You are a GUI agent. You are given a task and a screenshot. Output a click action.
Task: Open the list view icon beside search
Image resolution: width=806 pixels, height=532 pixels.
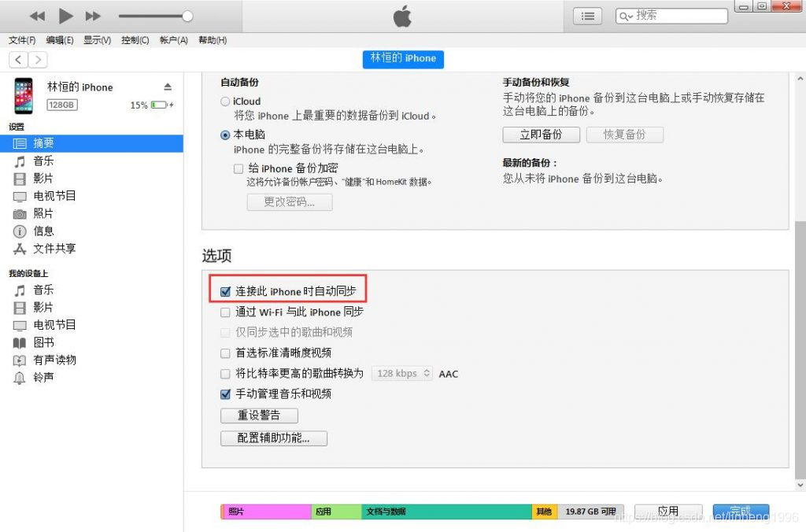pos(587,17)
